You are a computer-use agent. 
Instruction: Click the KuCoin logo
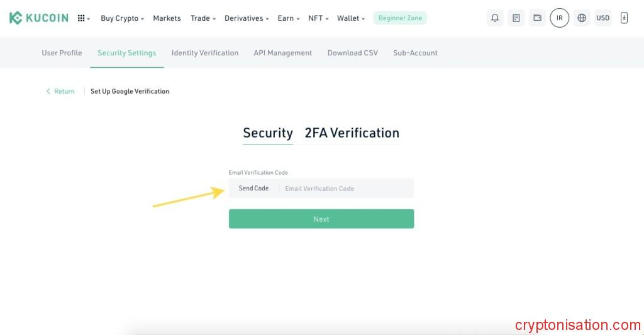tap(39, 18)
